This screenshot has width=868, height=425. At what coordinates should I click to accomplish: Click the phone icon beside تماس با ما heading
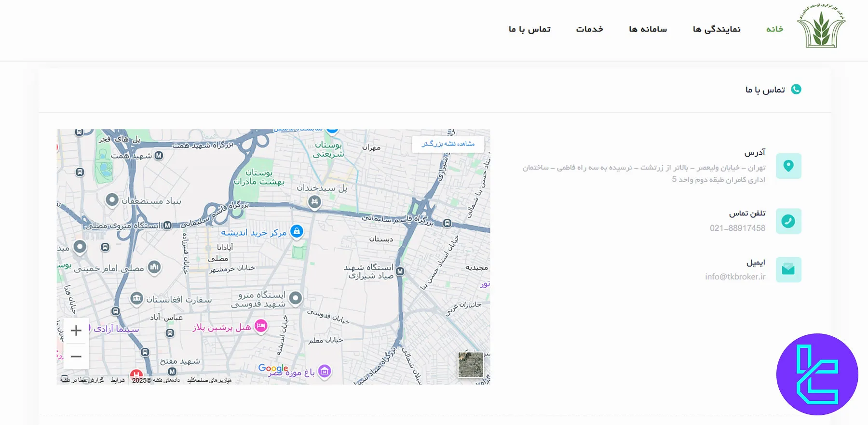tap(796, 89)
